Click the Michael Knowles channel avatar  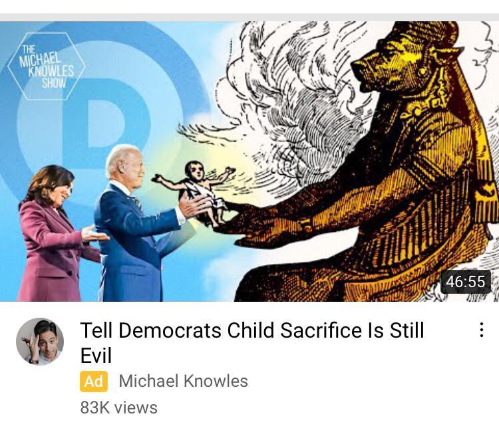point(40,341)
